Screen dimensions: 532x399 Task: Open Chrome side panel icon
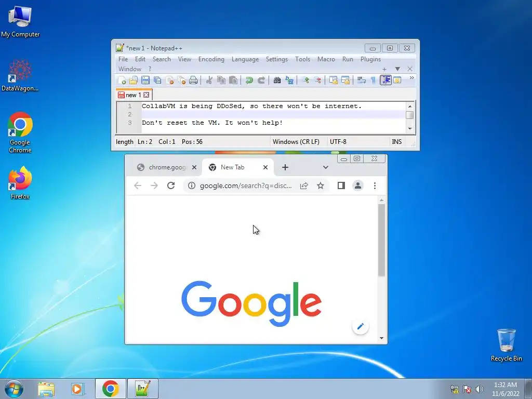tap(341, 185)
